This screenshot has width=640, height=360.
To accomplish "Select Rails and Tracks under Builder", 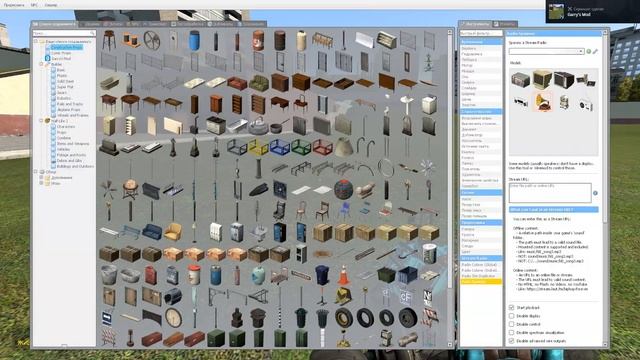I will [70, 104].
